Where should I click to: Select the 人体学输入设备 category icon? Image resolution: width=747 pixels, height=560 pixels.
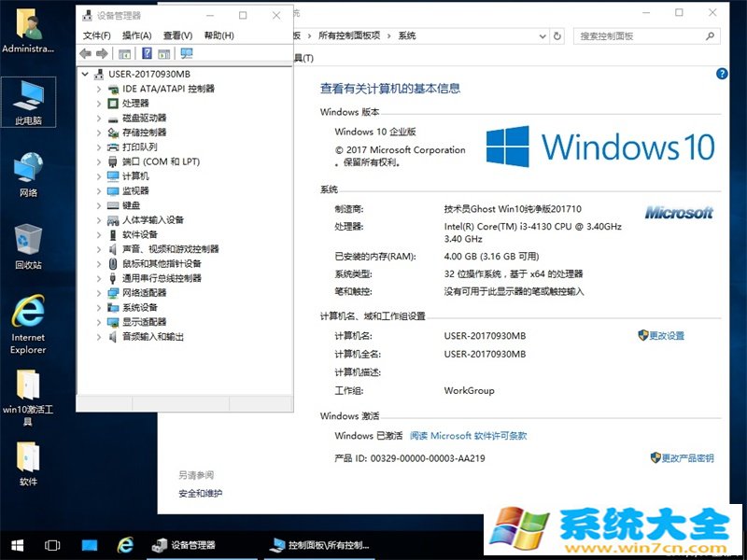[x=113, y=220]
